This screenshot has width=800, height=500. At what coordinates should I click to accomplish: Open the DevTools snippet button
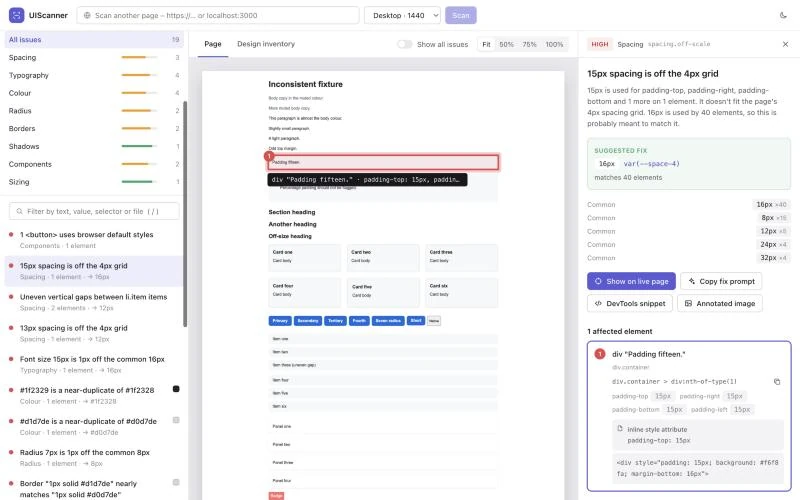pos(630,303)
